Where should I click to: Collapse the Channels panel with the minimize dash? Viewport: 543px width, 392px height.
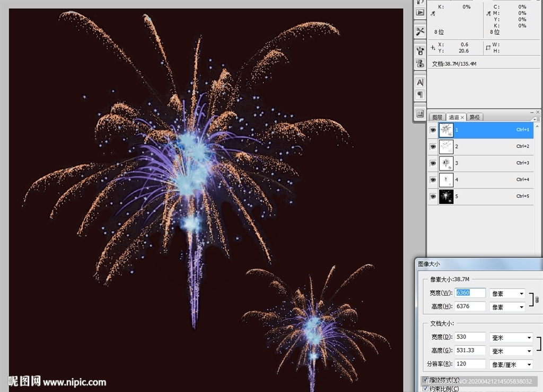click(x=531, y=112)
